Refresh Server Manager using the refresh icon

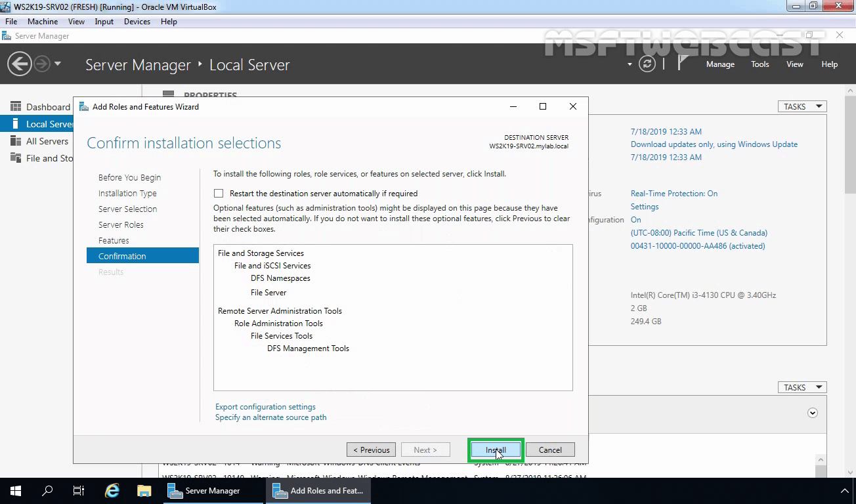pos(647,64)
